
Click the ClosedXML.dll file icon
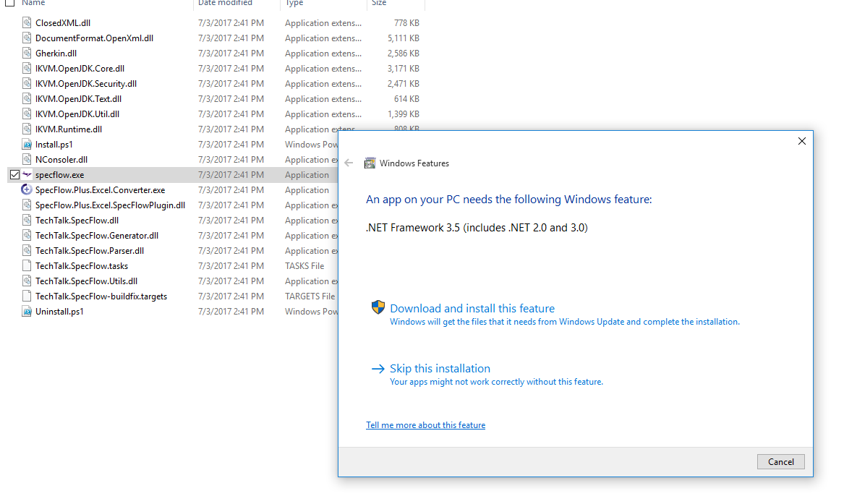pyautogui.click(x=27, y=22)
